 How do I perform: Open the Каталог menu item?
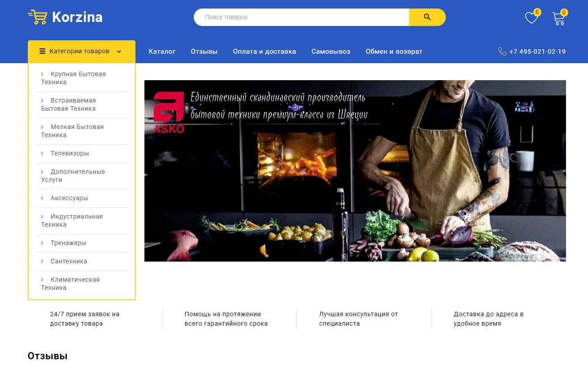click(162, 52)
